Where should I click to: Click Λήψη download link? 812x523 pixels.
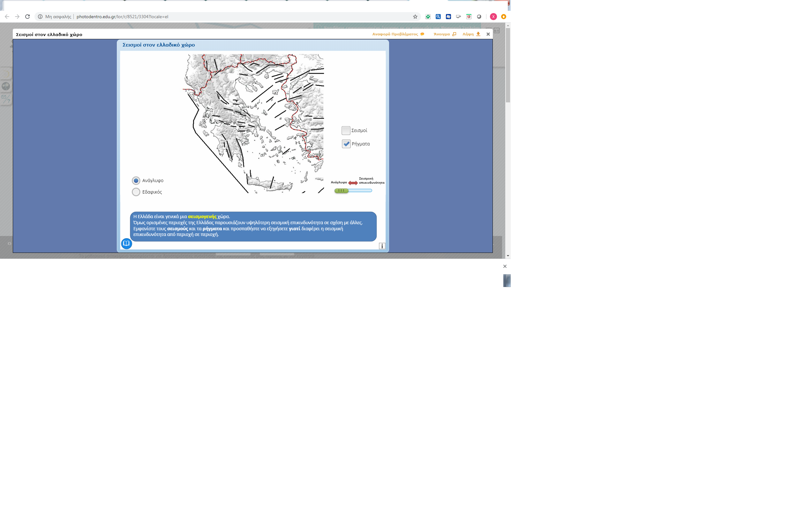click(471, 34)
